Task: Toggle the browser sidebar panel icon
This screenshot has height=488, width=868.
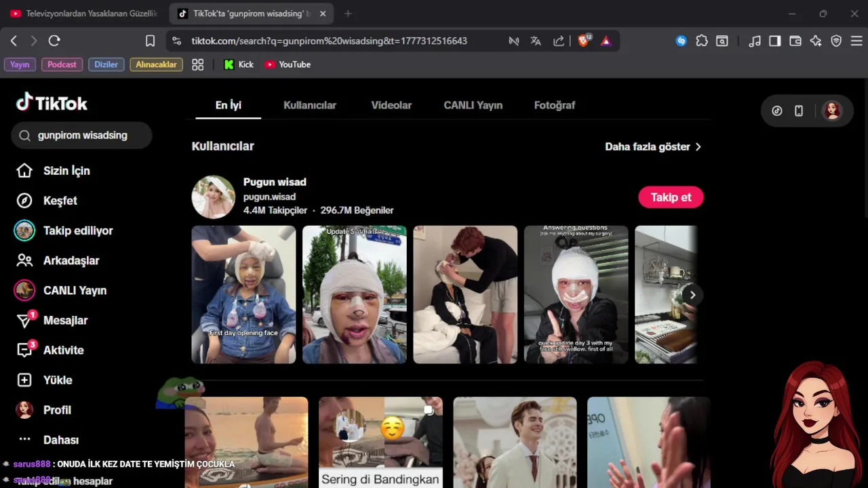Action: click(775, 41)
